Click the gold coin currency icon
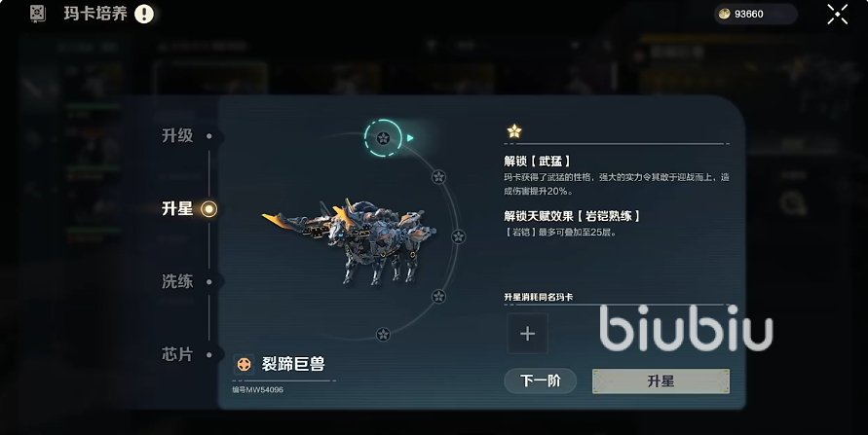This screenshot has width=868, height=435. [724, 14]
